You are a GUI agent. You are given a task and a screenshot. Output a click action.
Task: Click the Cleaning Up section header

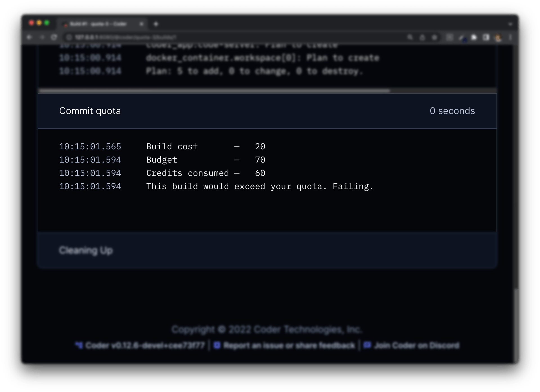tap(267, 250)
